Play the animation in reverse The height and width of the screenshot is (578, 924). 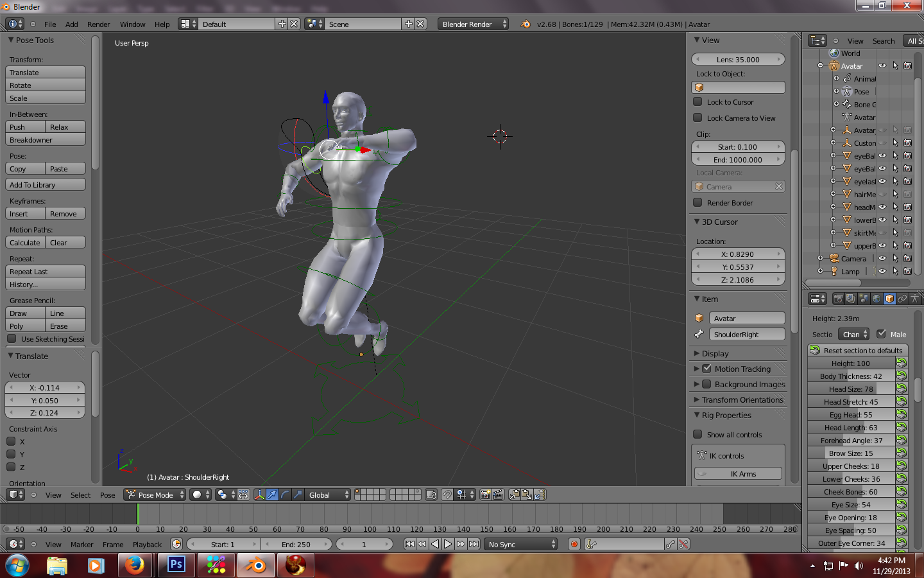435,544
